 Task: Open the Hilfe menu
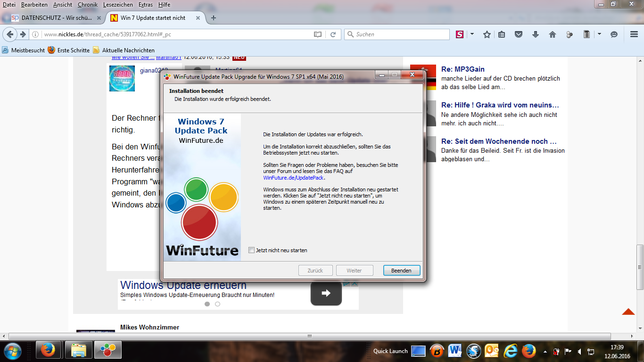pyautogui.click(x=165, y=5)
